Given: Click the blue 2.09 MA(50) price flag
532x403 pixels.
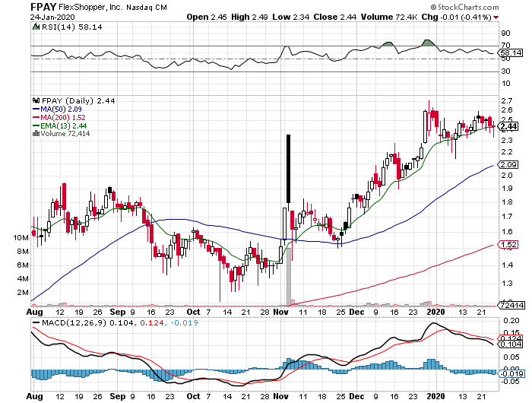Looking at the screenshot, I should coord(509,164).
